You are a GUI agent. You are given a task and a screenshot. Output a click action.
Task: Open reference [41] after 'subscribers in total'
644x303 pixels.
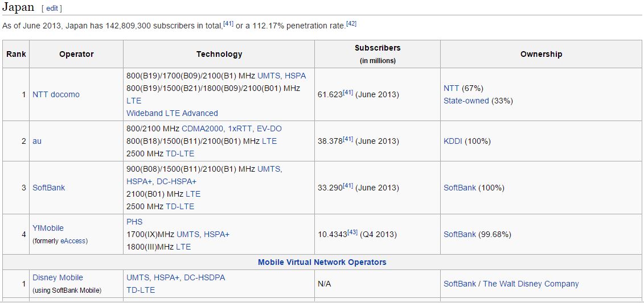228,24
